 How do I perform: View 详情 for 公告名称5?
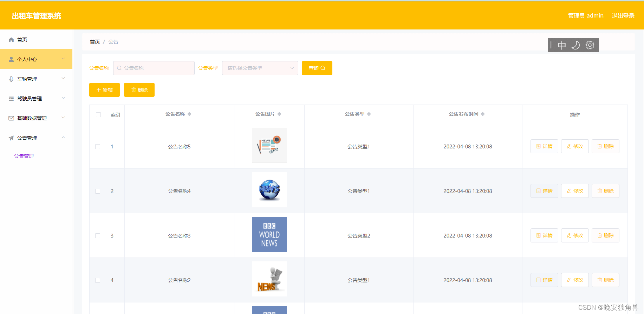click(x=544, y=146)
